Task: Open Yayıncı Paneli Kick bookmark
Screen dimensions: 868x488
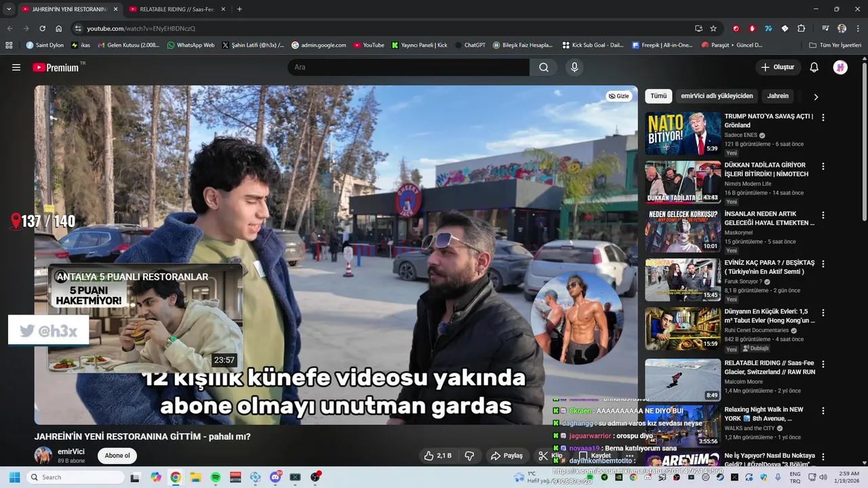Action: 419,45
